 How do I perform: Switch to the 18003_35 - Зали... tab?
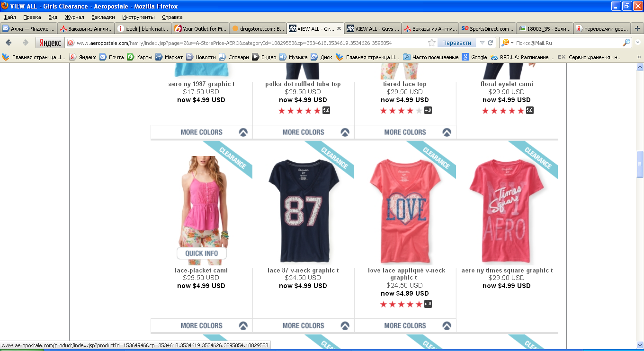(x=545, y=28)
